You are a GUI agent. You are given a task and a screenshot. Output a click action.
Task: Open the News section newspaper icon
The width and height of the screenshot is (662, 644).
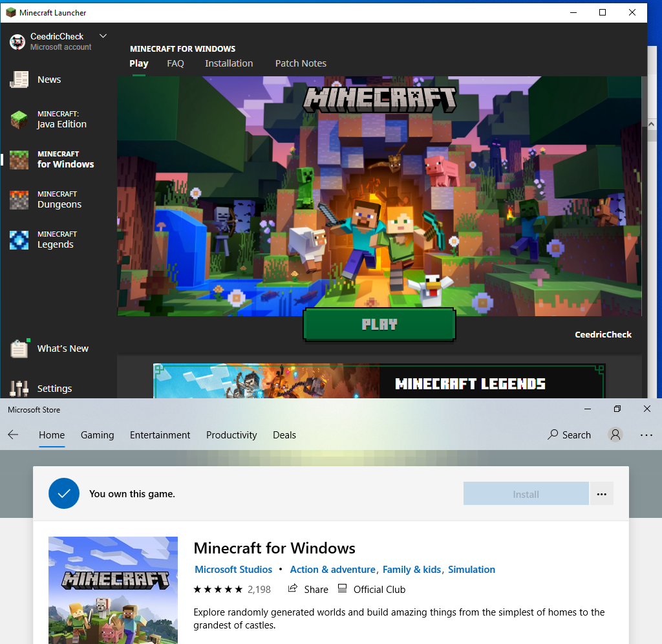(19, 80)
